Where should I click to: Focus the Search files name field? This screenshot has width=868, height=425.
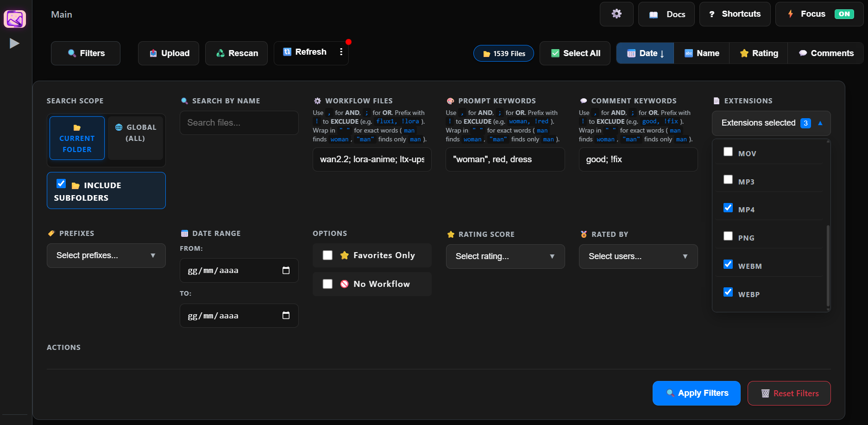point(239,123)
